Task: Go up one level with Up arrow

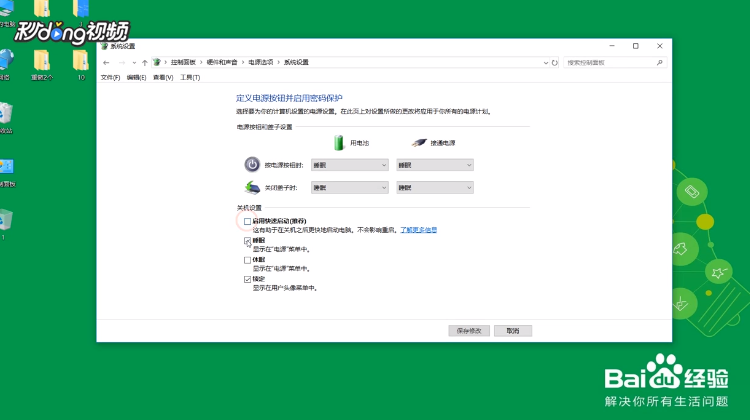Action: click(x=144, y=63)
